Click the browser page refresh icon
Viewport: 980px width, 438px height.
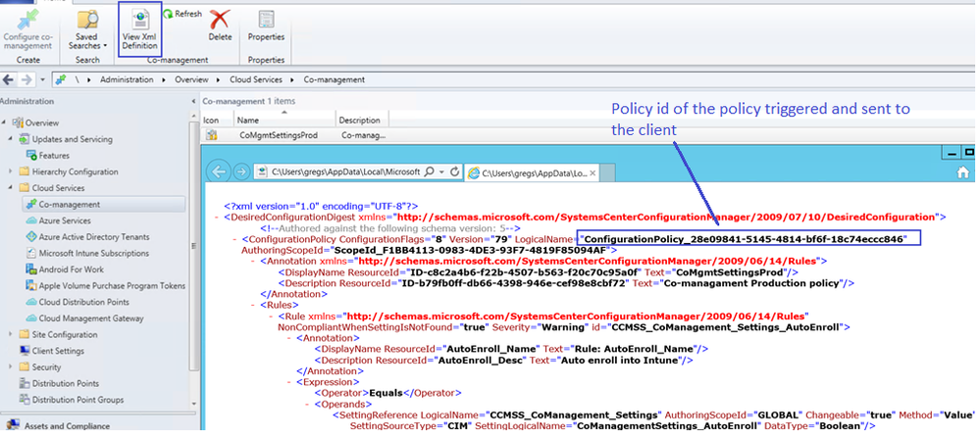pos(454,171)
